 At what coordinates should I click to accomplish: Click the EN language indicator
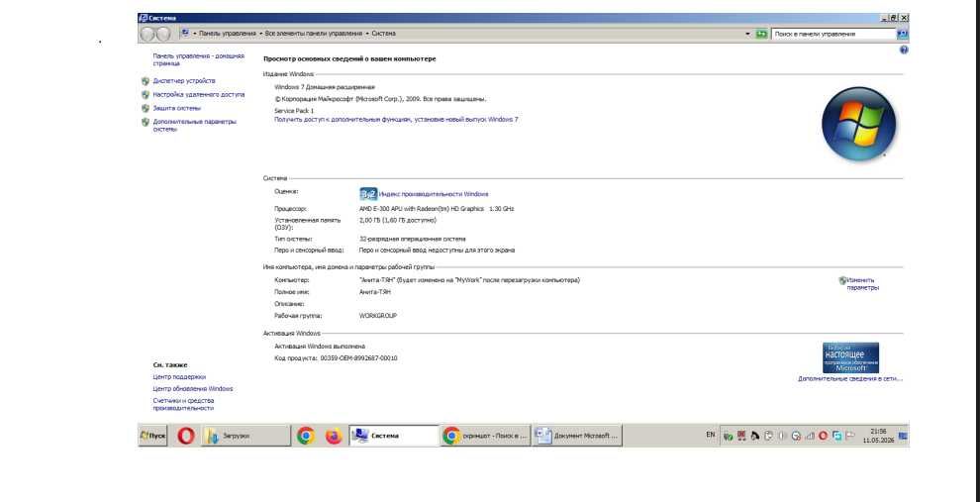pyautogui.click(x=711, y=435)
